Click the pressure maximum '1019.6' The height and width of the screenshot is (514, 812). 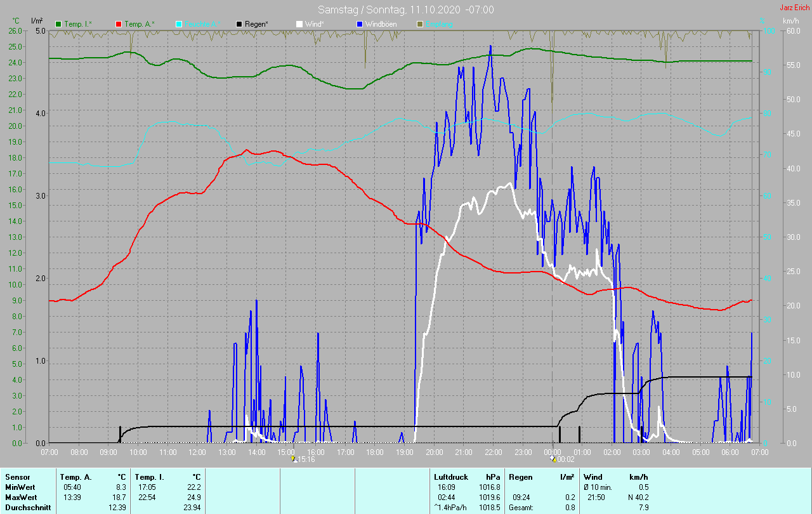tap(490, 498)
